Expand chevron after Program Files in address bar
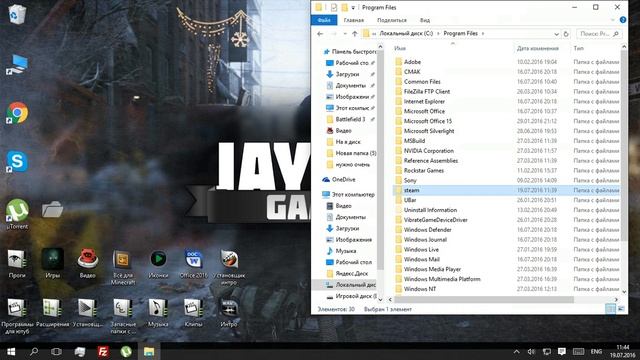 point(483,34)
